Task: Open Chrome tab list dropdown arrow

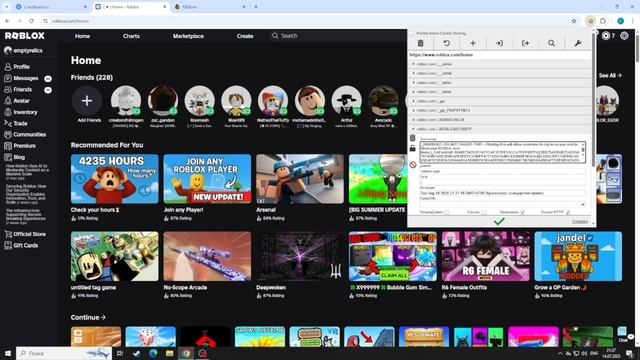Action: [x=7, y=7]
